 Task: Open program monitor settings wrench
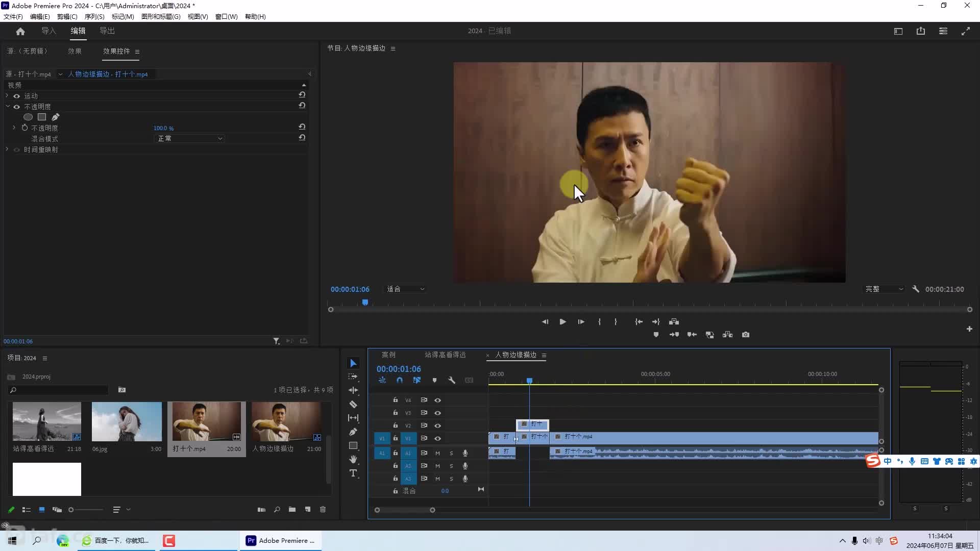916,289
